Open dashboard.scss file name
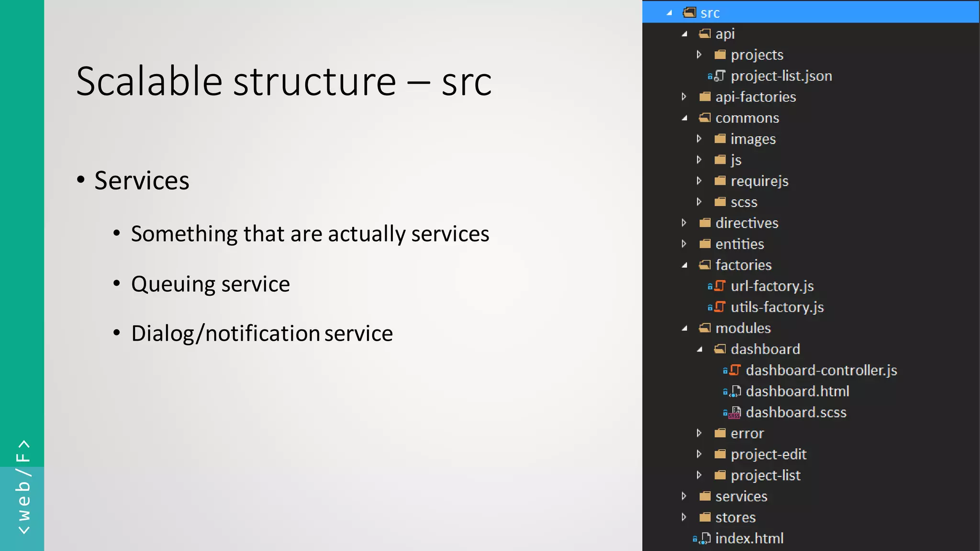 pyautogui.click(x=796, y=412)
